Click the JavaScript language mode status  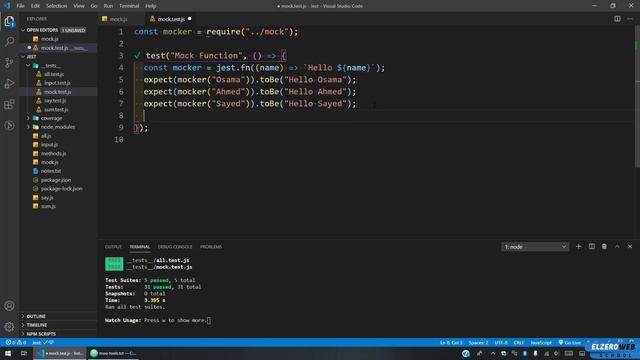click(541, 342)
